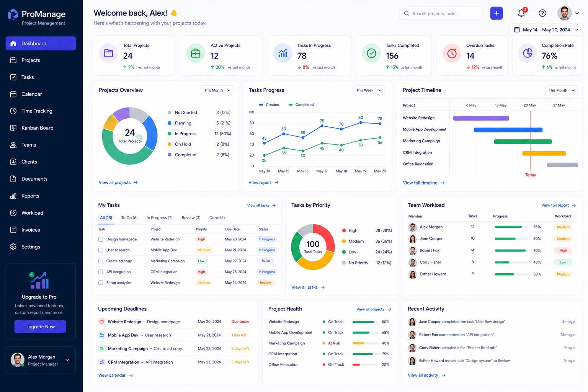Open the notifications bell icon
Image resolution: width=588 pixels, height=392 pixels.
point(521,13)
